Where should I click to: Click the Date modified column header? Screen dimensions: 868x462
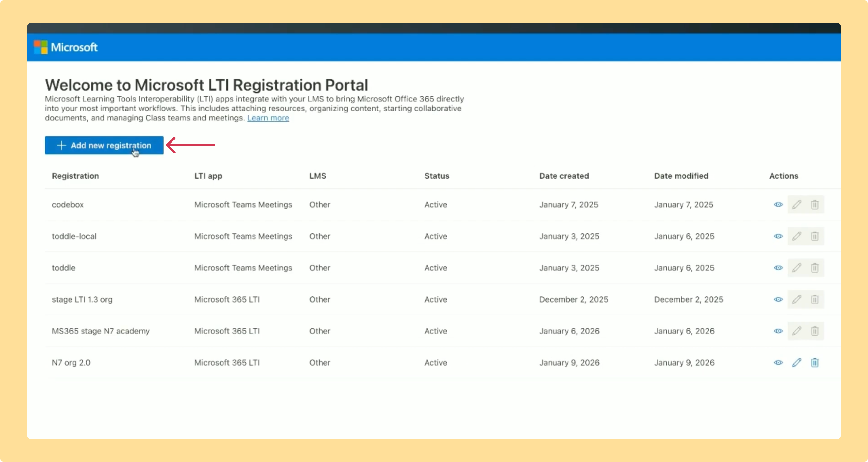[x=681, y=176]
